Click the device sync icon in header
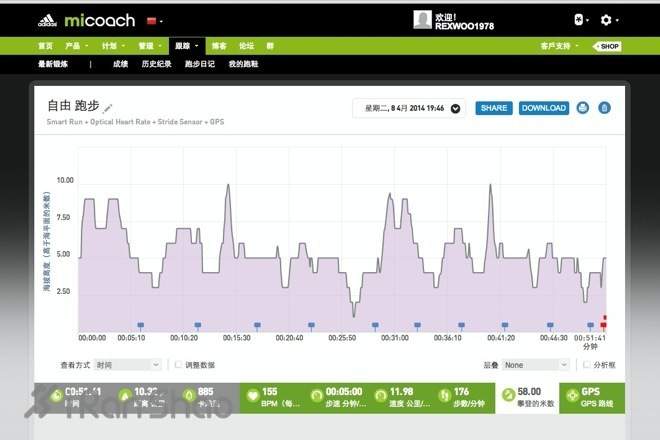 (580, 19)
